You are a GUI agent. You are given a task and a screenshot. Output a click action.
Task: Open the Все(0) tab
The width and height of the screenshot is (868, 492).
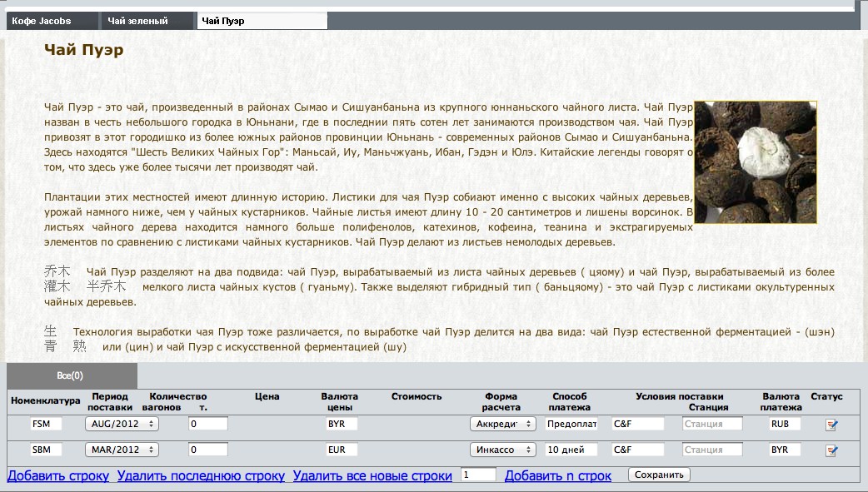[x=72, y=375]
